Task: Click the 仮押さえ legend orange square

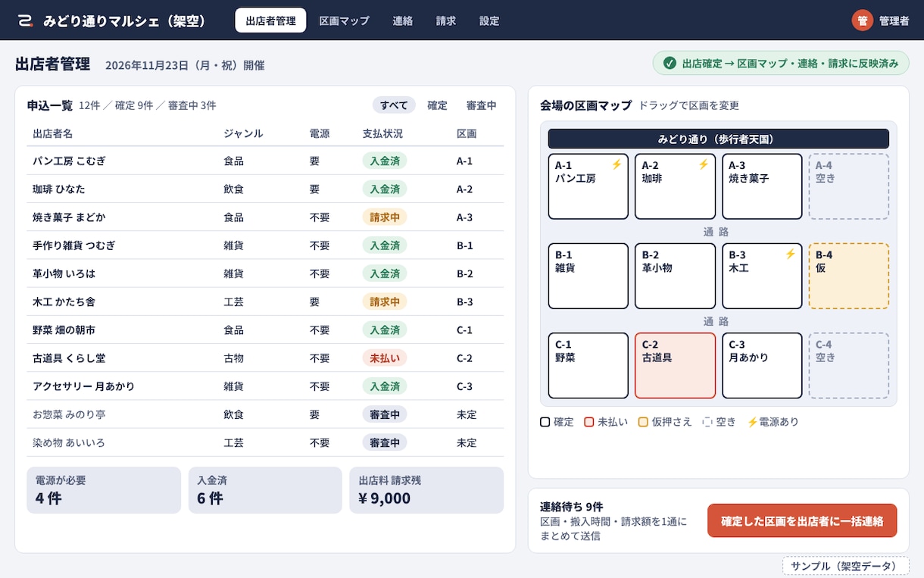Action: [643, 422]
